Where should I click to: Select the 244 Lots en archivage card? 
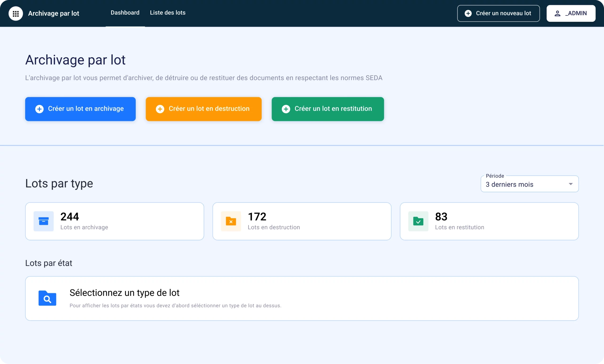114,221
